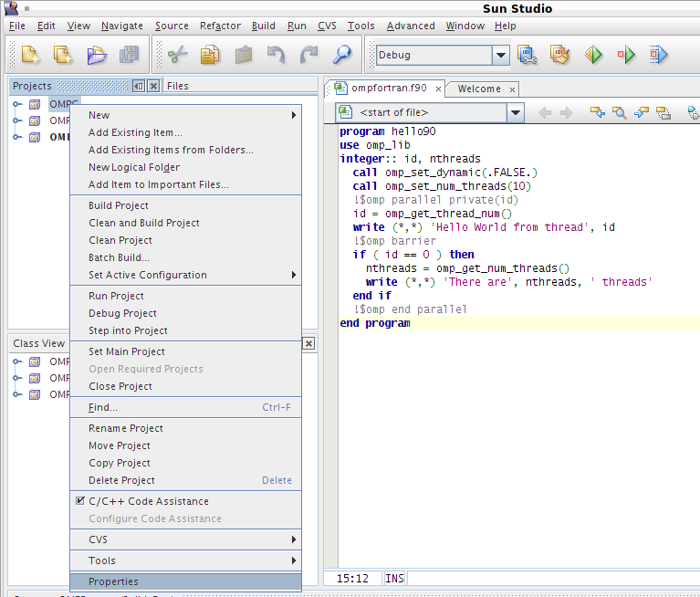Expand the first OMP project tree node
The width and height of the screenshot is (700, 597).
click(17, 104)
